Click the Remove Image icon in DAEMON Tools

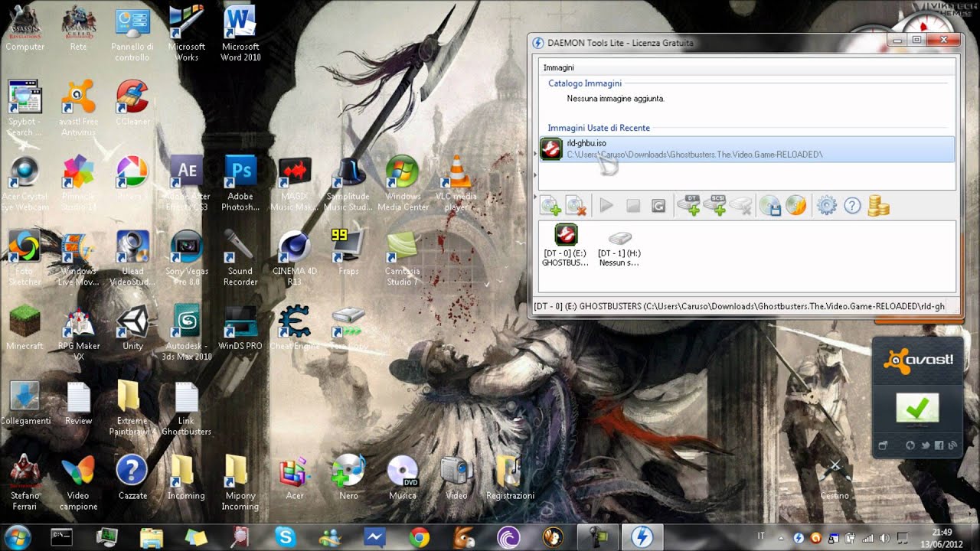coord(576,206)
